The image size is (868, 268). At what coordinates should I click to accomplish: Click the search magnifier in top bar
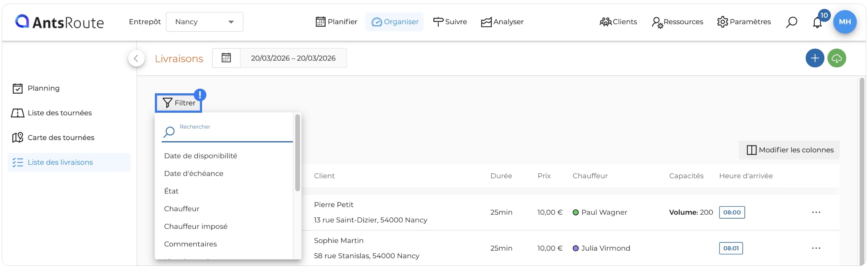[791, 22]
